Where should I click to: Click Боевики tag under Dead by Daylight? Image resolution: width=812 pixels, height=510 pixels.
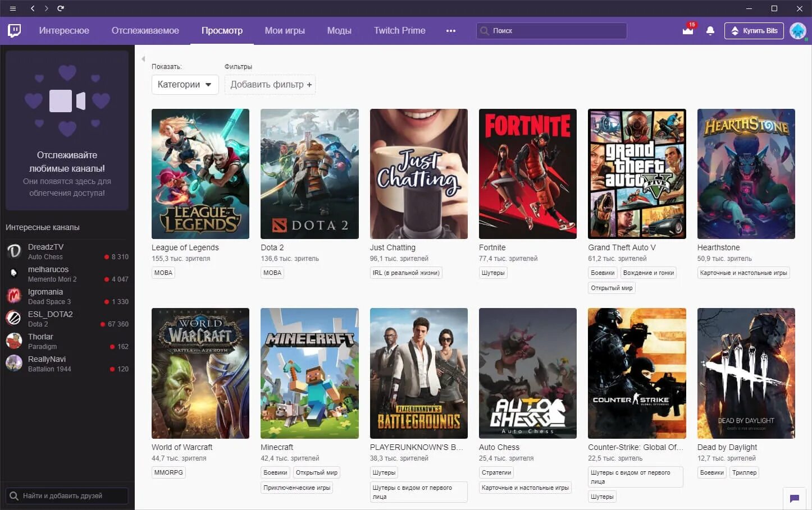coord(712,472)
